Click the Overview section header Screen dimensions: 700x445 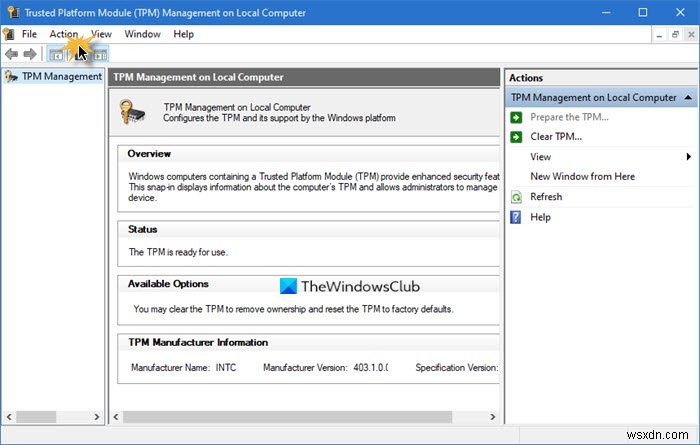pyautogui.click(x=149, y=154)
